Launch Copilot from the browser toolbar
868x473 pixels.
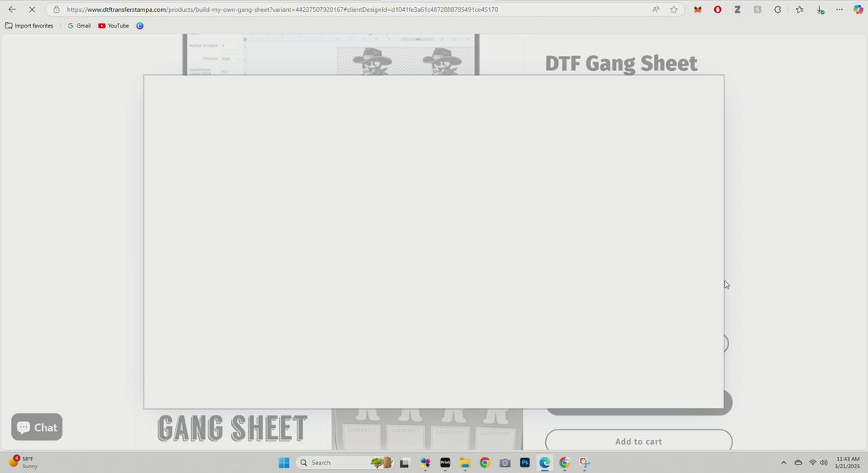[x=858, y=9]
